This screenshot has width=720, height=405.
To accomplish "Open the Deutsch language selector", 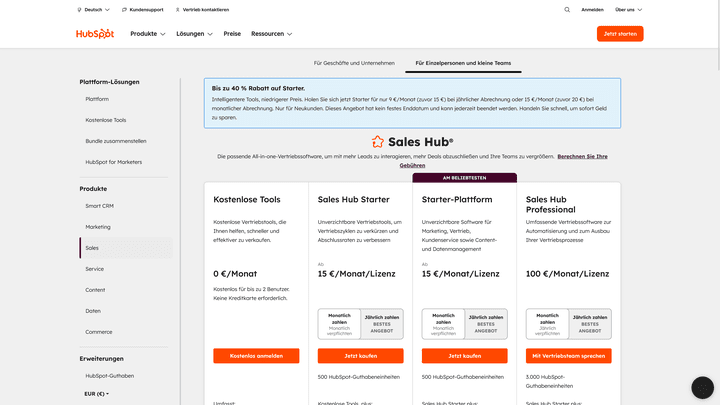I will coord(93,10).
